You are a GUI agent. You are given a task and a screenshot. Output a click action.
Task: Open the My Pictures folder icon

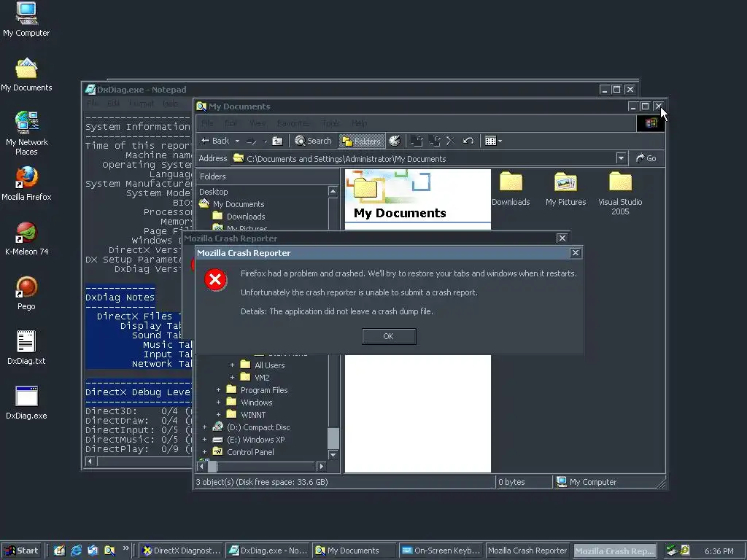point(565,183)
